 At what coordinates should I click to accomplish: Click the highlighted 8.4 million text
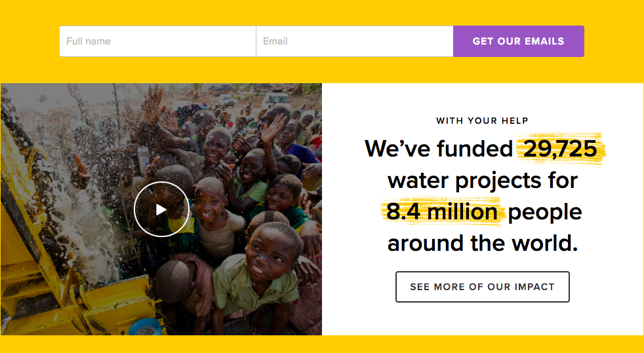[x=442, y=212]
